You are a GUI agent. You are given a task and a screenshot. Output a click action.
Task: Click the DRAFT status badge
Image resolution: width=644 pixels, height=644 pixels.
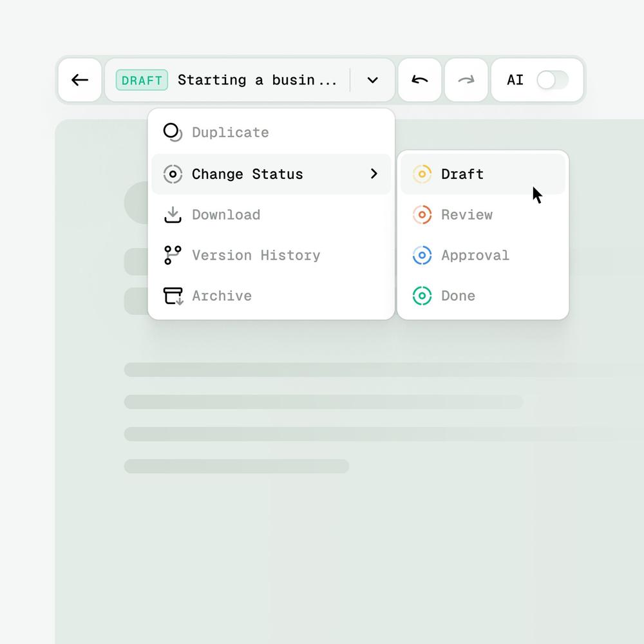point(142,80)
